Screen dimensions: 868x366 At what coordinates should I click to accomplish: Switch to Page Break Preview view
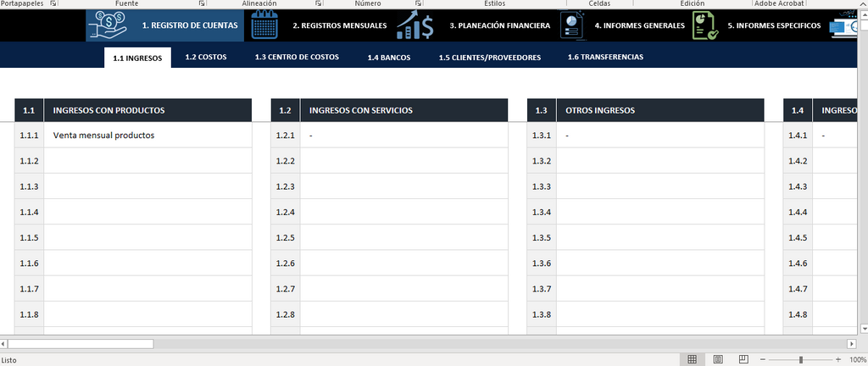(744, 359)
